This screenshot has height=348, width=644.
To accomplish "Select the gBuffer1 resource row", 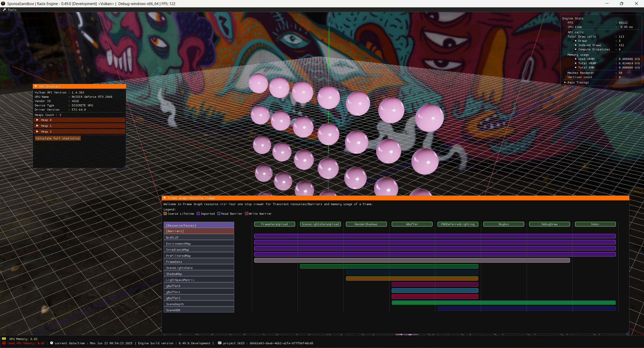I will pyautogui.click(x=199, y=292).
